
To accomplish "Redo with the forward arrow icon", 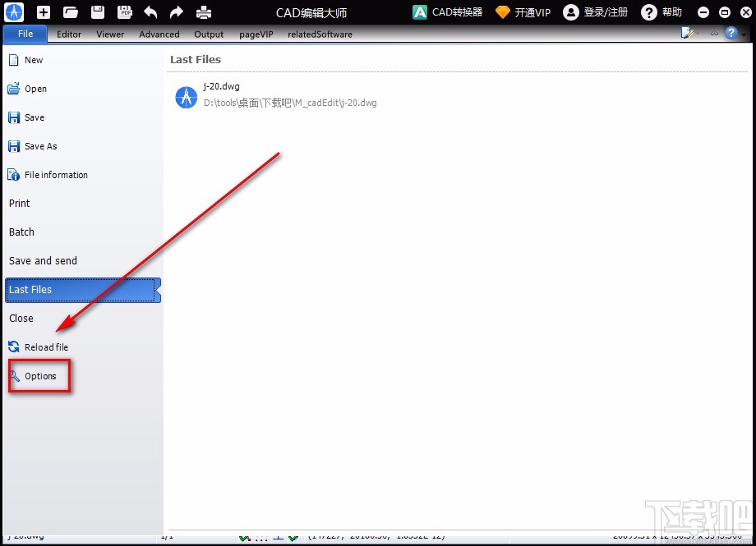I will pos(177,12).
